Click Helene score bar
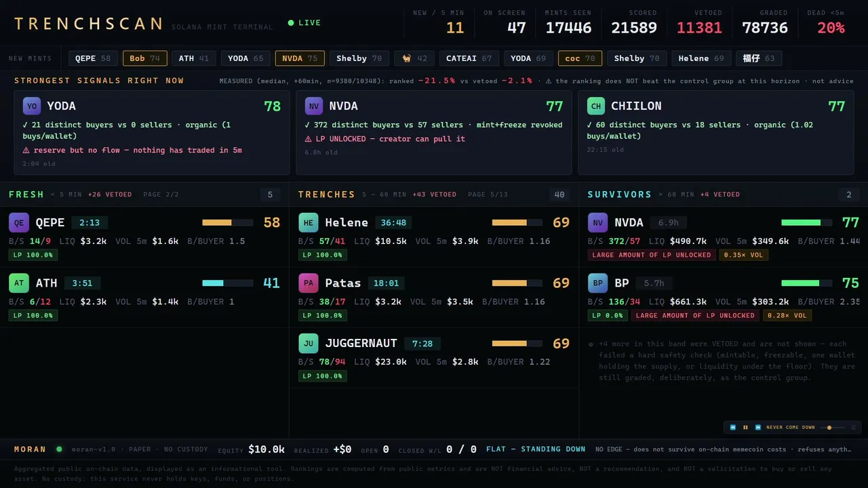 click(517, 222)
